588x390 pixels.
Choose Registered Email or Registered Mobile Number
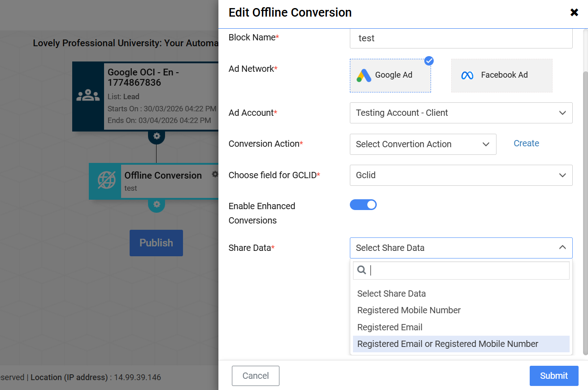[x=447, y=344]
